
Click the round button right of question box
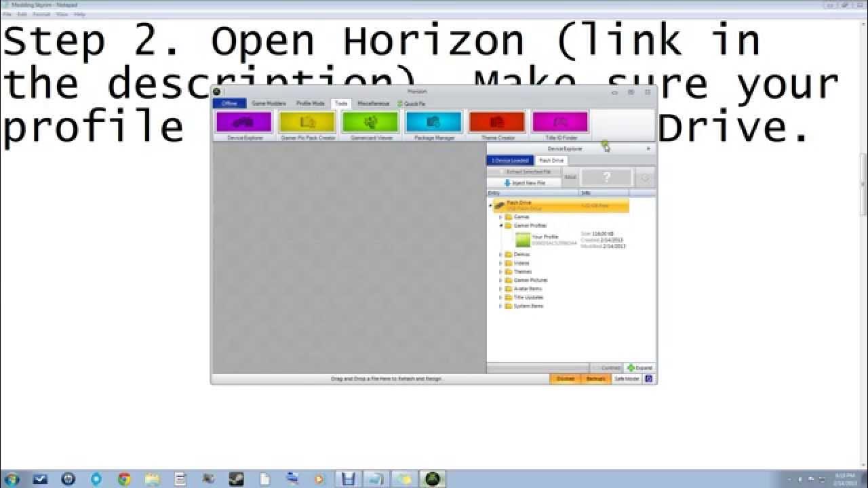tap(645, 178)
